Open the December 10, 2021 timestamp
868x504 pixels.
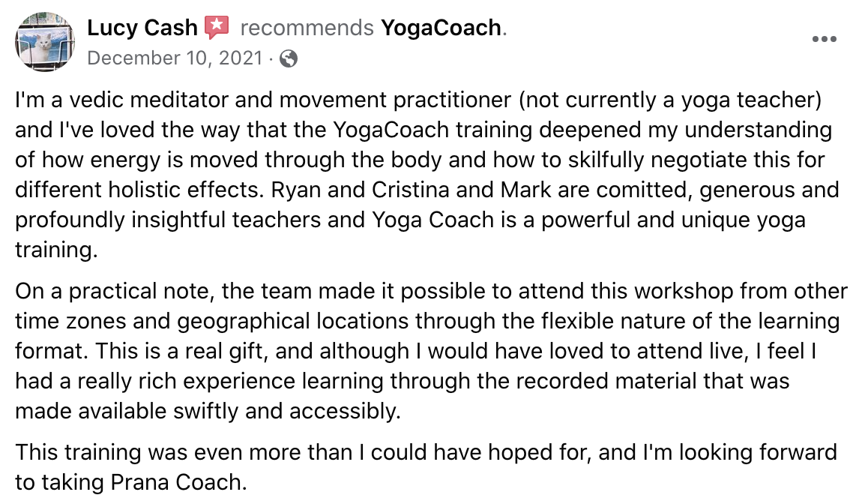coord(175,58)
